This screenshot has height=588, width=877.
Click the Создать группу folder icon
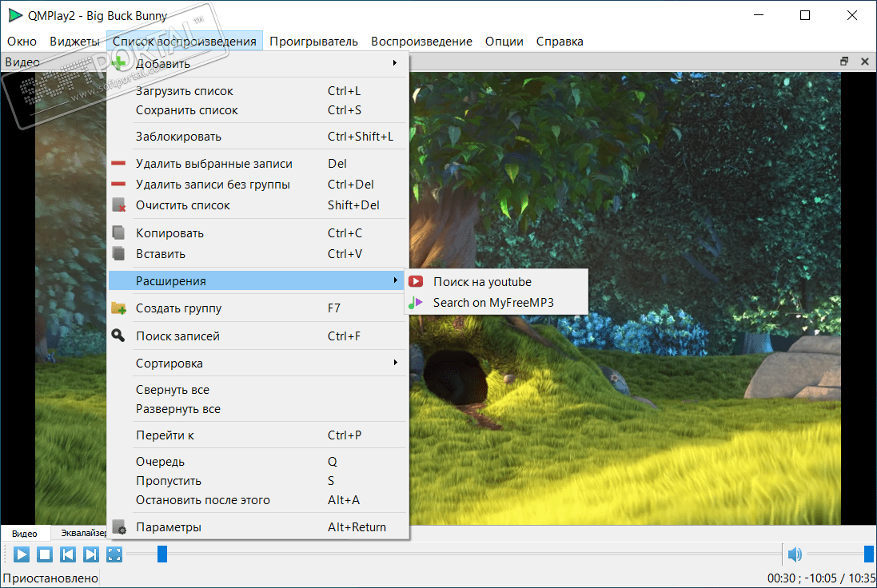pyautogui.click(x=118, y=308)
